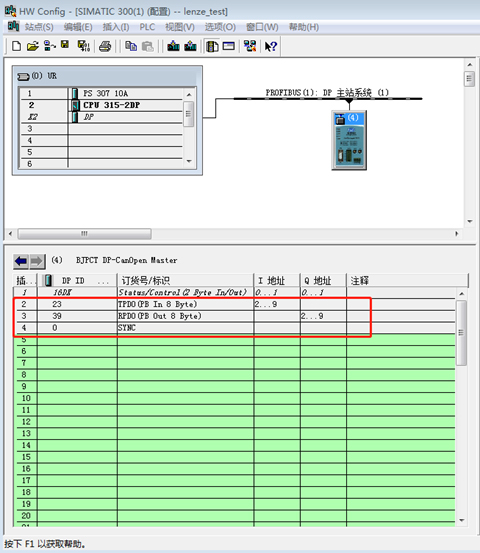Image resolution: width=480 pixels, height=553 pixels.
Task: Save the configuration with the floppy disk icon
Action: [x=65, y=45]
